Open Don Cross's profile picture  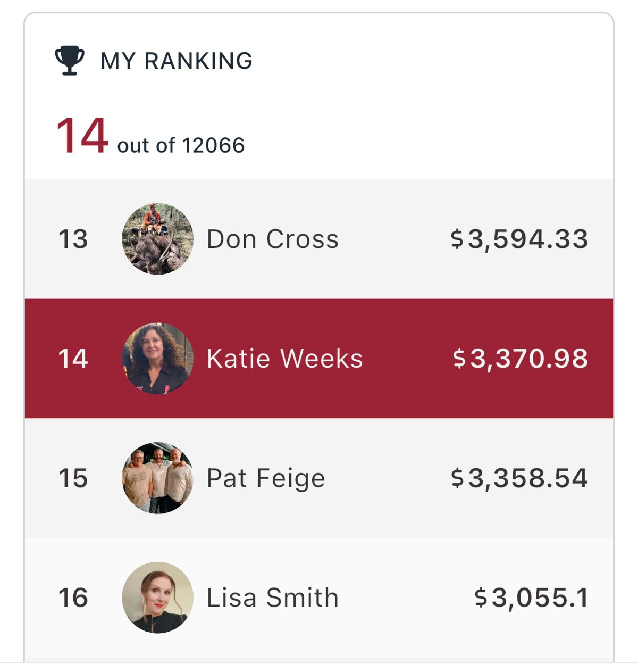pos(157,239)
